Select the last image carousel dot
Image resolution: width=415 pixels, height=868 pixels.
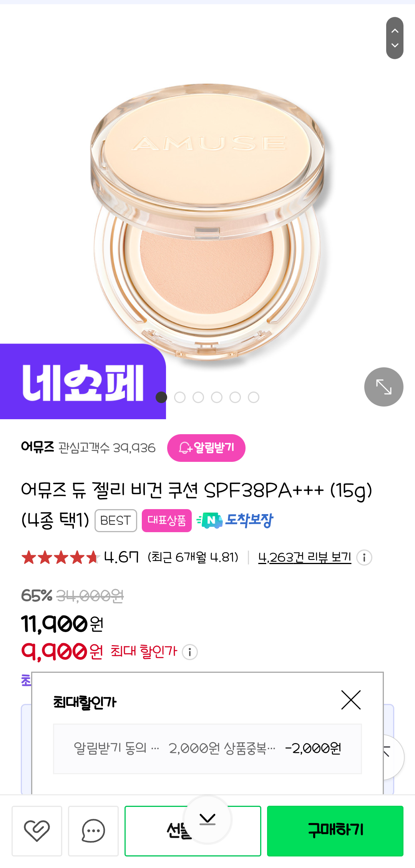[x=254, y=397]
